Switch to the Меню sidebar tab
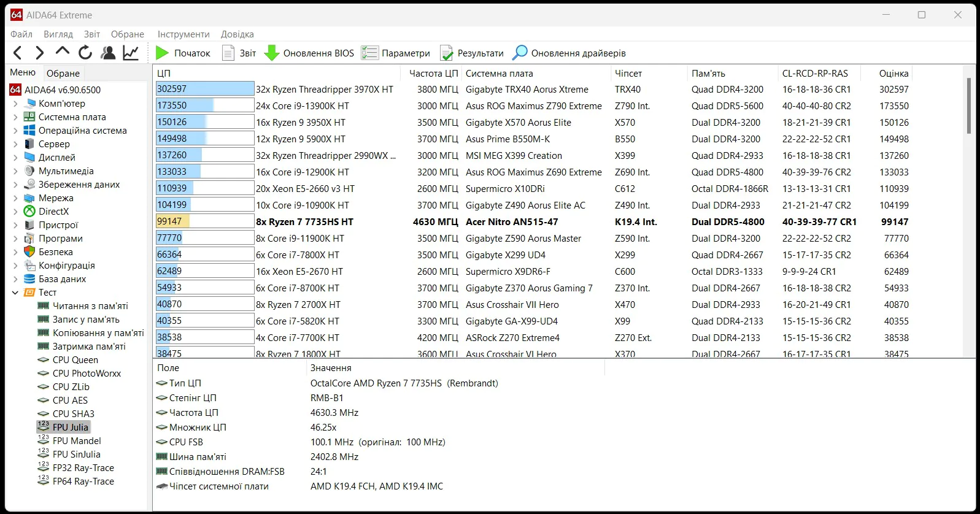980x514 pixels. tap(23, 72)
